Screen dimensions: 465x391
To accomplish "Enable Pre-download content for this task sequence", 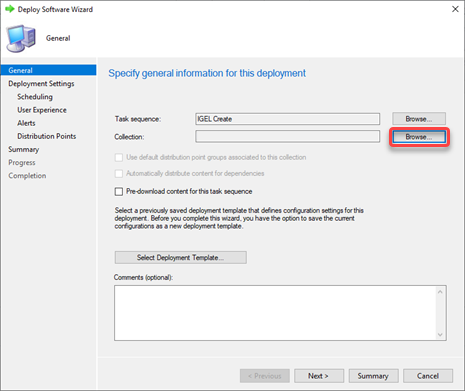I will pyautogui.click(x=119, y=192).
